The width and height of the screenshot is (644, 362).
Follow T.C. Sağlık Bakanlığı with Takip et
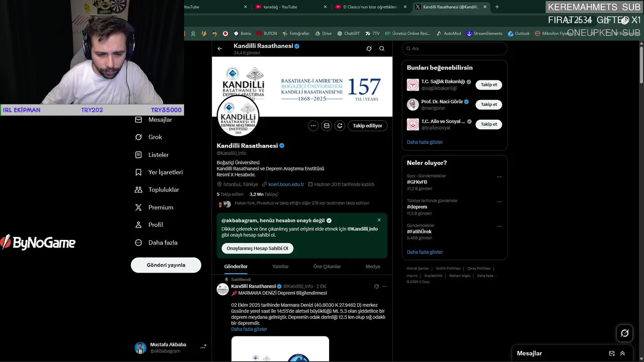tap(489, 85)
